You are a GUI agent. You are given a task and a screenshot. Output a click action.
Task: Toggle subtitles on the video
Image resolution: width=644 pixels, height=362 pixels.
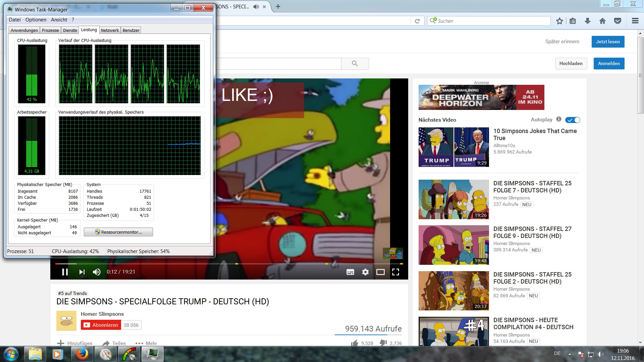(x=350, y=272)
